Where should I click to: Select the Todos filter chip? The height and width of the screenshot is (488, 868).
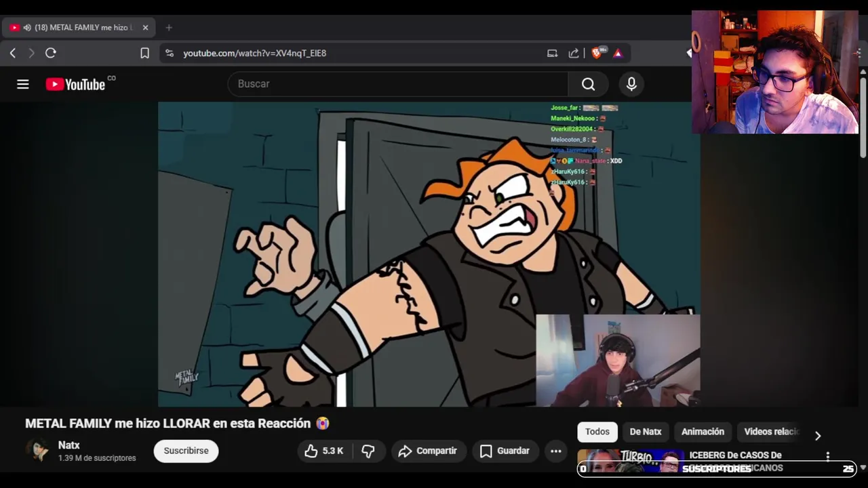[x=597, y=432]
